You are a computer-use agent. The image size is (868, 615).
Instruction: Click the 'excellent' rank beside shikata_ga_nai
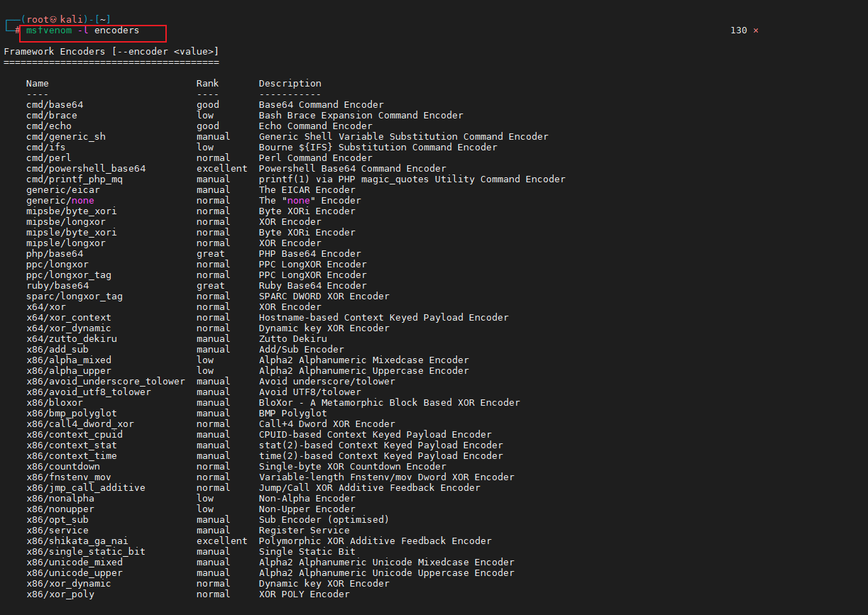222,541
